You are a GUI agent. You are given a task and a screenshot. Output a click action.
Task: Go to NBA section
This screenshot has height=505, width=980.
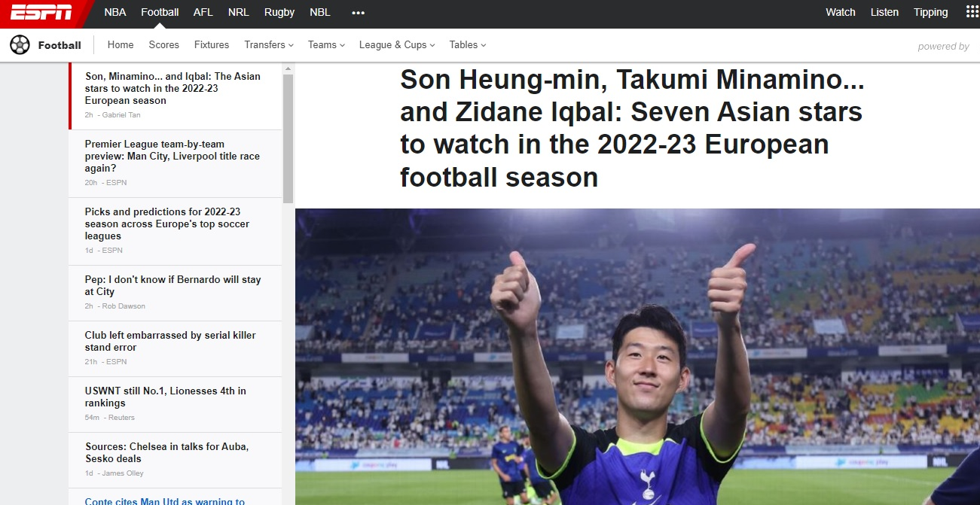tap(115, 12)
